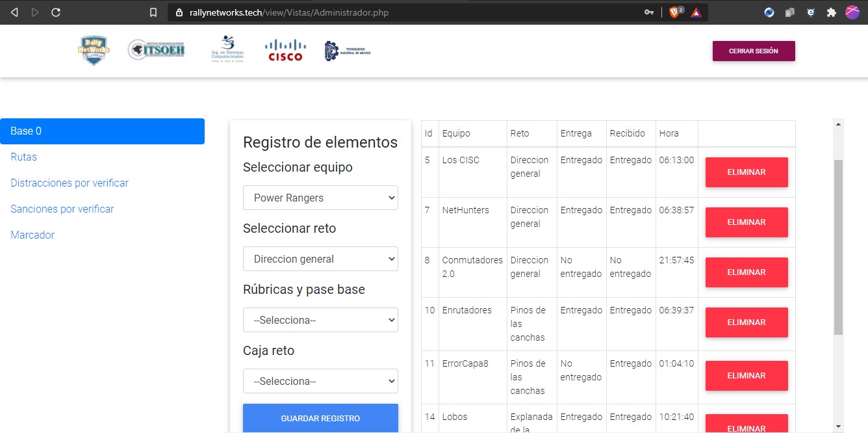Click the browser extensions puzzle icon
This screenshot has height=433, width=868.
tap(831, 12)
